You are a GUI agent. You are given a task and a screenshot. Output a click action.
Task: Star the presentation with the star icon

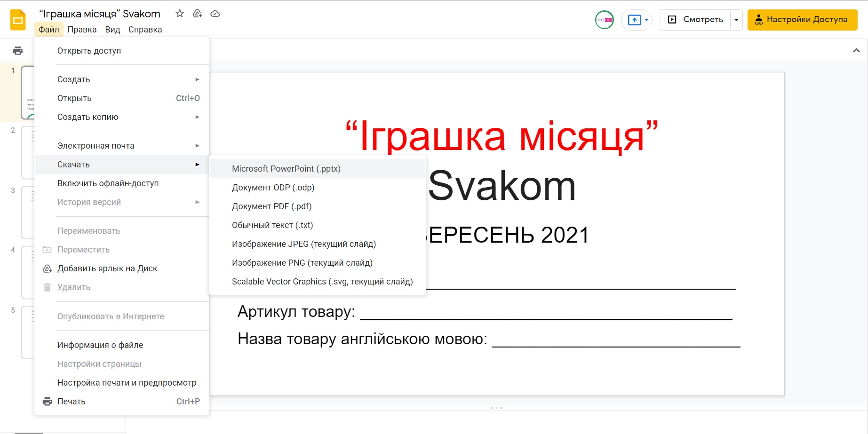(179, 14)
